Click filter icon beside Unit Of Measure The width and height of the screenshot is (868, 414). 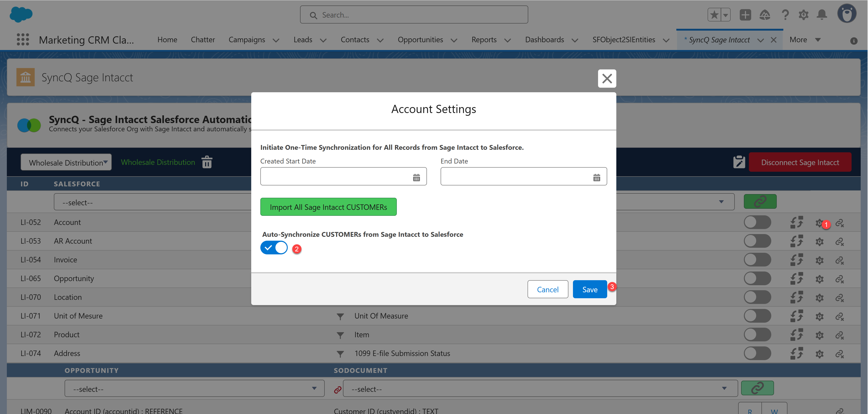pyautogui.click(x=340, y=316)
